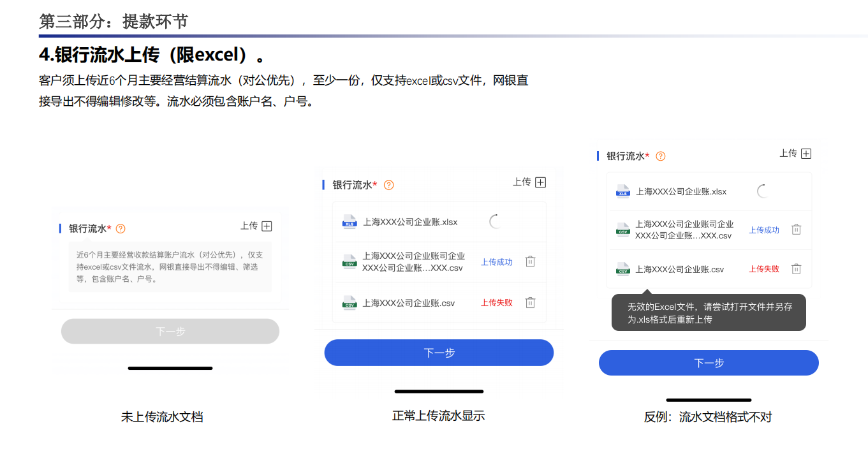Click greyed 下一步 button in left panel
Viewport: 868px width, 461px height.
[170, 332]
